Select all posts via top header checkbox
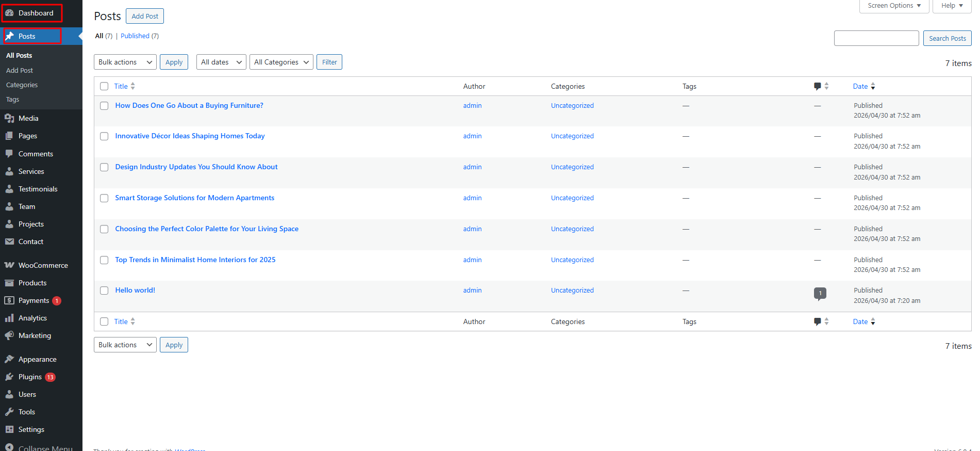 click(x=104, y=86)
